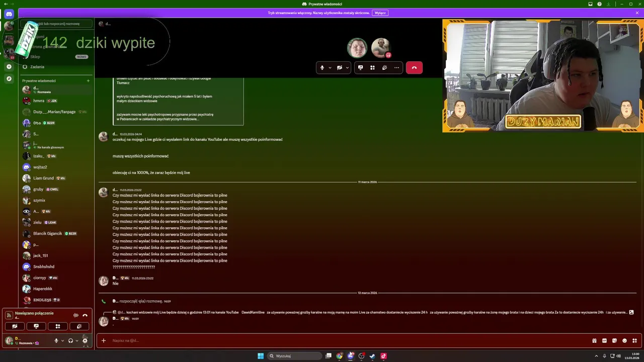Open the attached image icon in replied message
The image size is (644, 362).
tap(631, 312)
